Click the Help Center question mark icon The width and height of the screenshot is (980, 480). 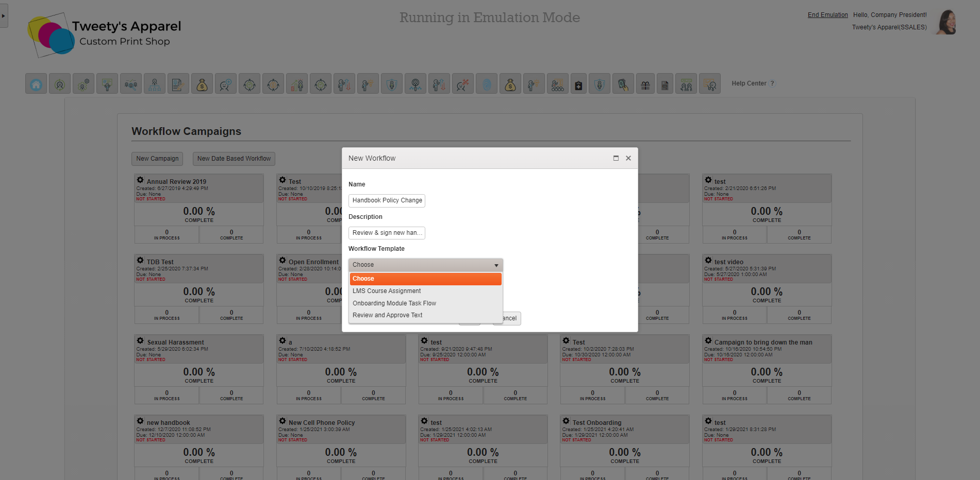click(772, 83)
